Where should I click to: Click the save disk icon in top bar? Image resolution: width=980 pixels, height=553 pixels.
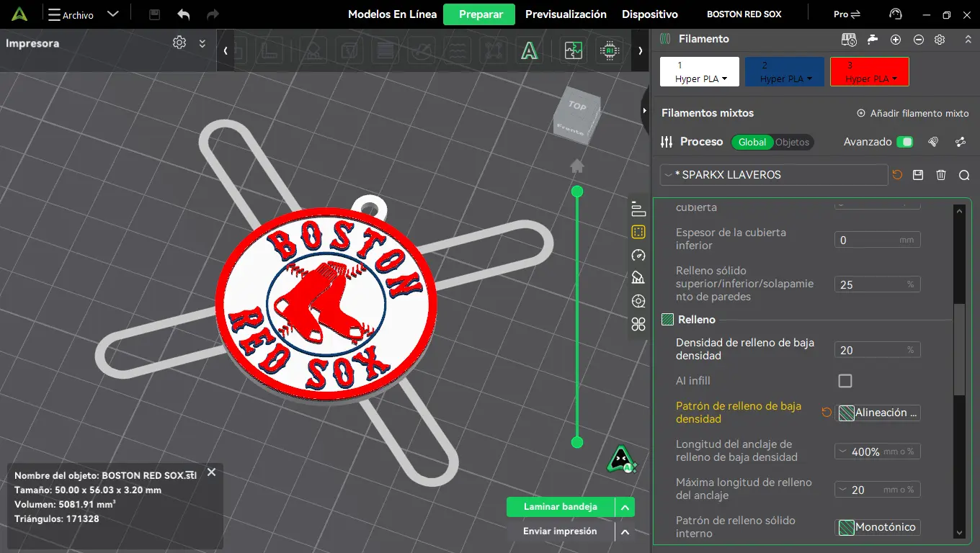pos(154,14)
